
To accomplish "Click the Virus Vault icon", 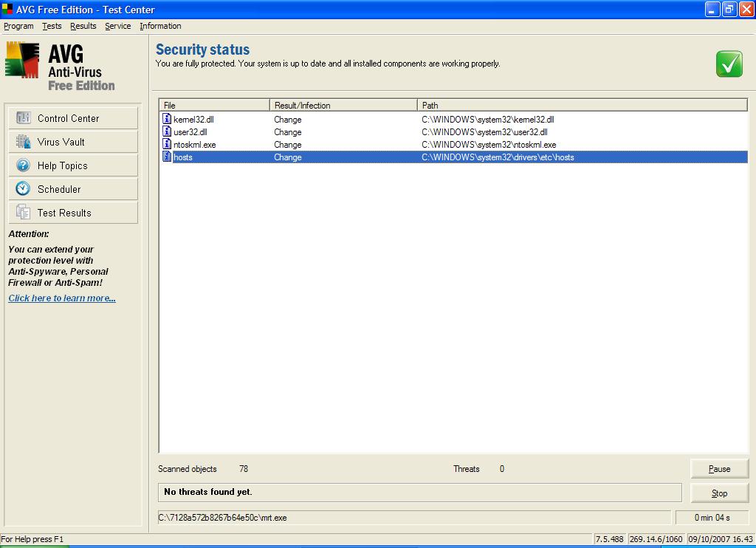I will click(23, 141).
